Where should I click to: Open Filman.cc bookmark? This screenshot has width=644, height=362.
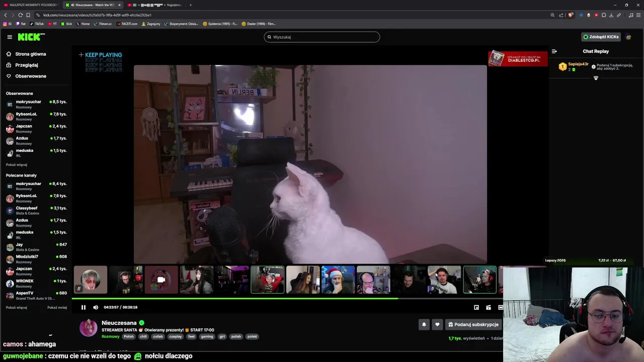(103, 24)
